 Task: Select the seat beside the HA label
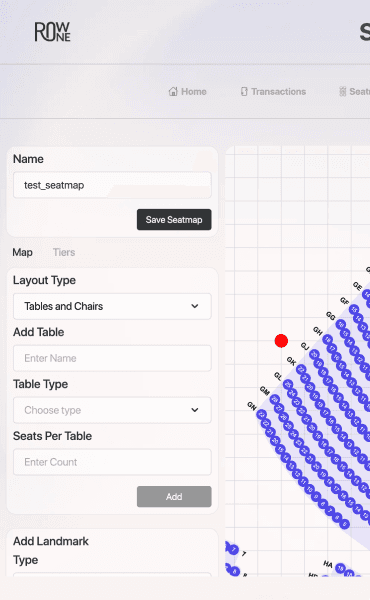[x=341, y=569]
